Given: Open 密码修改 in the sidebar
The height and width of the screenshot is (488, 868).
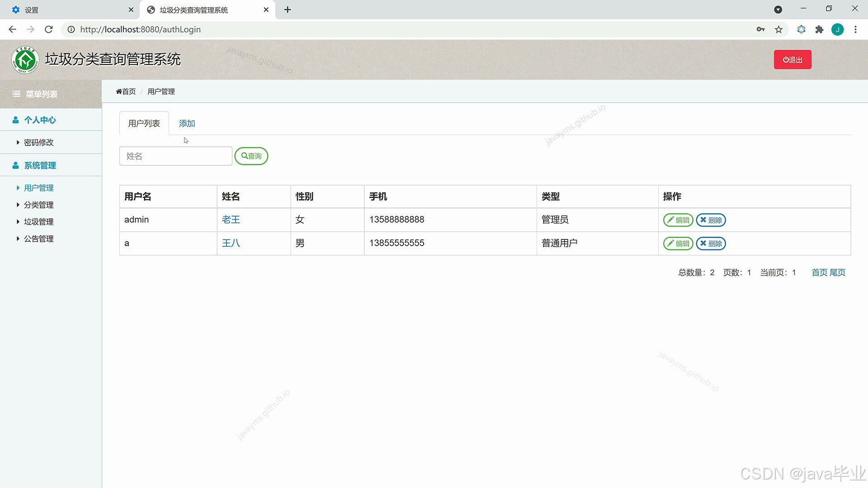Looking at the screenshot, I should tap(38, 142).
